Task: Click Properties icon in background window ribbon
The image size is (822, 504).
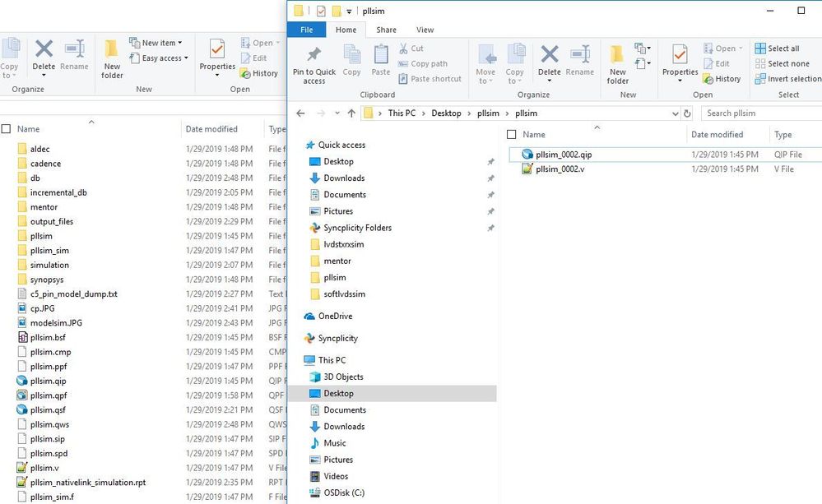Action: tap(217, 49)
